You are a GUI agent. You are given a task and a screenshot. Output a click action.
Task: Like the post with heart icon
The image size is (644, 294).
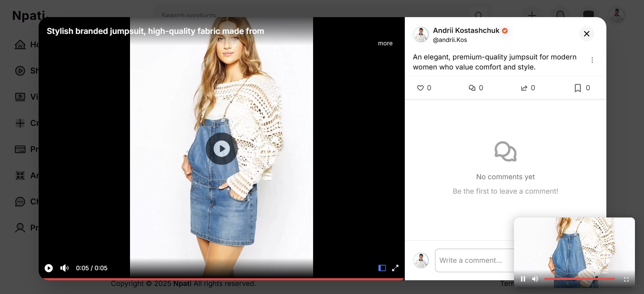click(x=420, y=88)
